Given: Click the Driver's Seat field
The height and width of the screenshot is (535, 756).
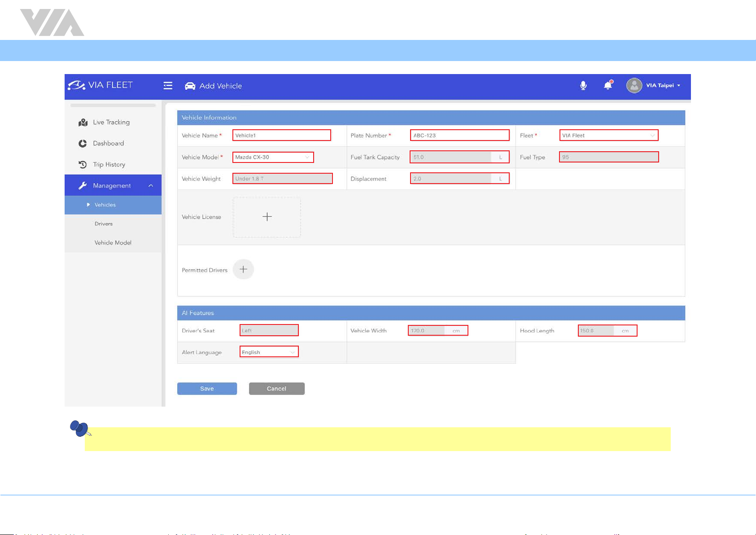Looking at the screenshot, I should tap(269, 330).
